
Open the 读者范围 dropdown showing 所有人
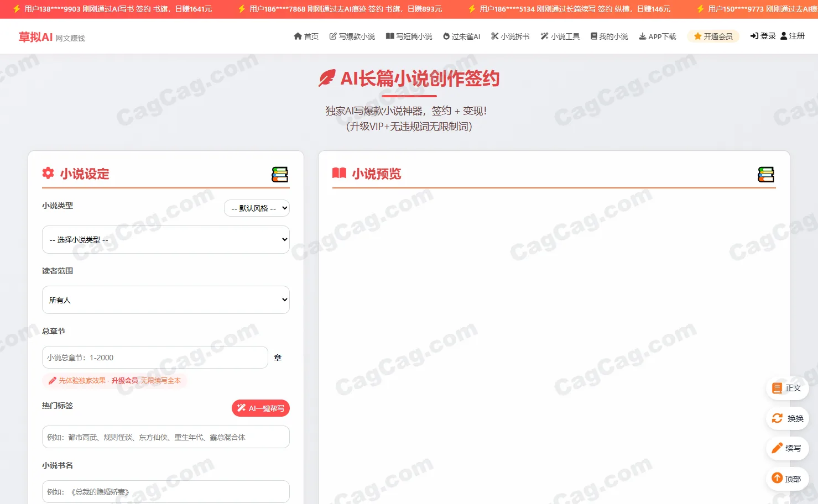point(166,300)
